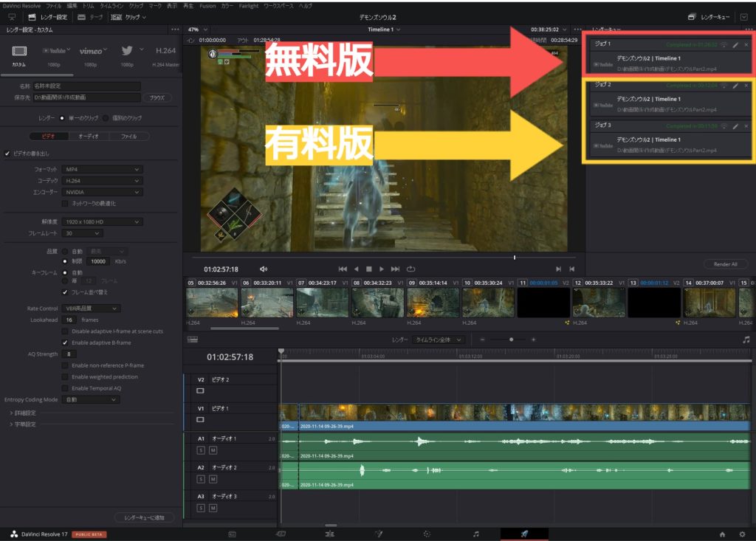
Task: Select quality Automatic radio button
Action: (x=65, y=251)
